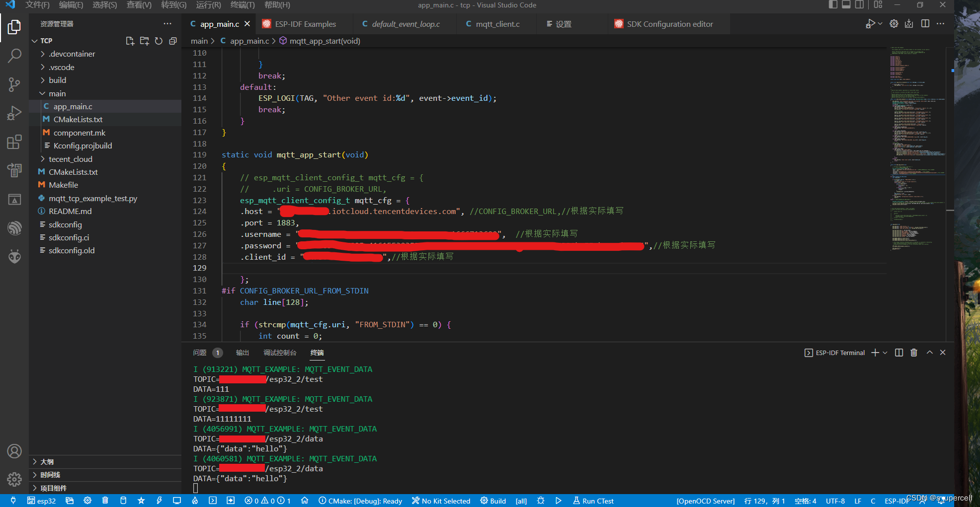Click Run CTest in the status bar
980x507 pixels.
point(593,501)
